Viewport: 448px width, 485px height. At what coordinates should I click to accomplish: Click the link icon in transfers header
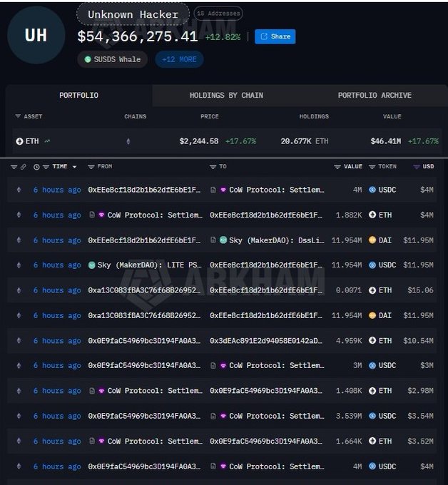coord(24,167)
